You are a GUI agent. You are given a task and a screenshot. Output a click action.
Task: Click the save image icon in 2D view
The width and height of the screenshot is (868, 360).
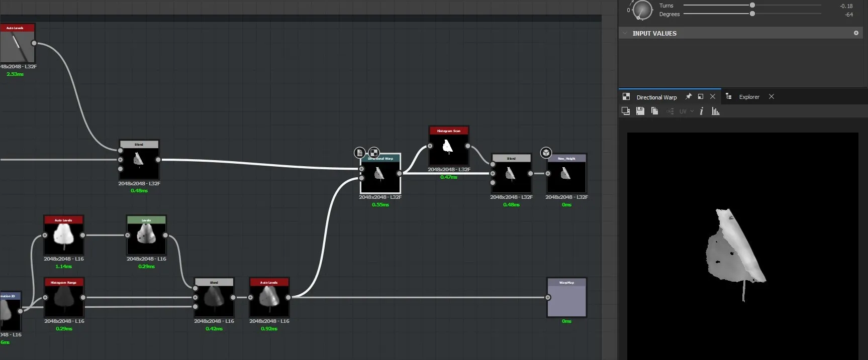640,111
